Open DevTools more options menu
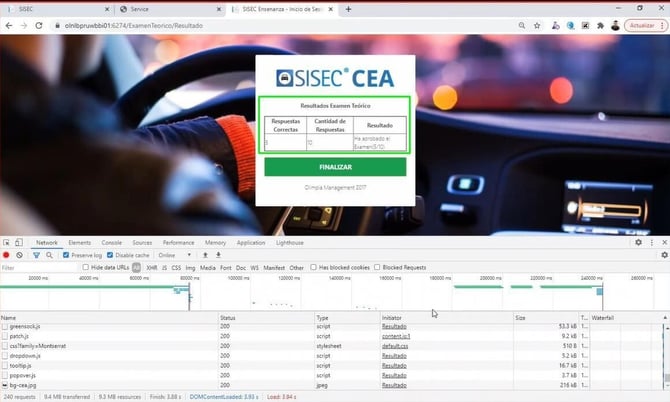Viewport: 670px width, 402px height. [x=652, y=242]
